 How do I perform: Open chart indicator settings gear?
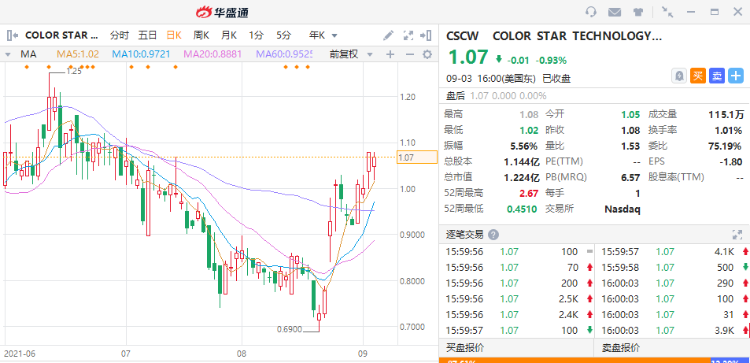tap(427, 54)
